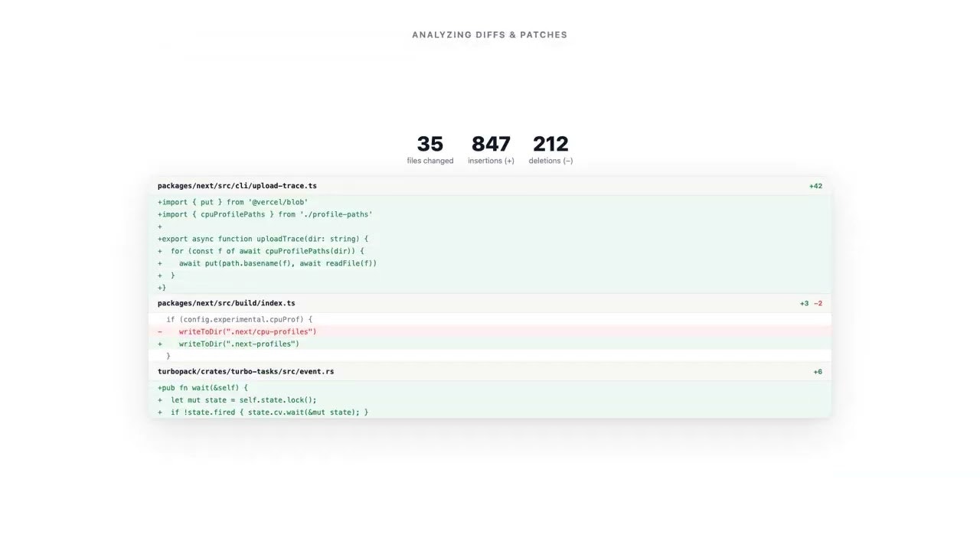Click the 212 deletions count
Viewport: 980px width, 551px height.
550,144
